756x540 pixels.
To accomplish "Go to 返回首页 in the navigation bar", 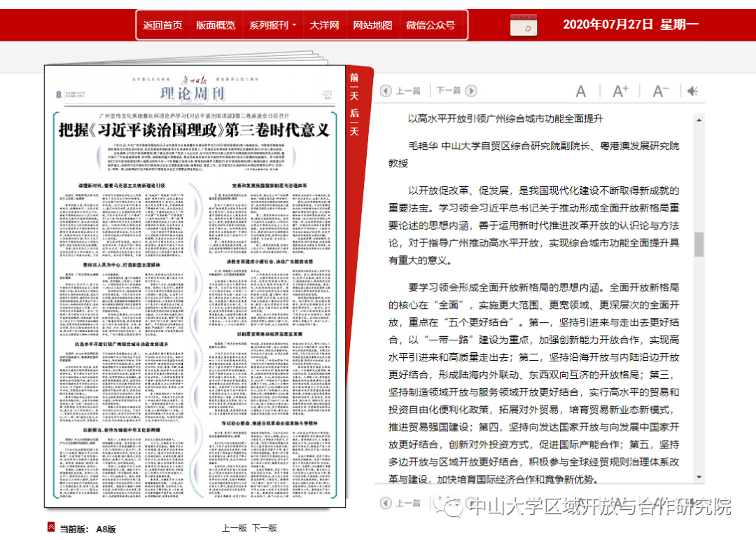I will click(162, 25).
